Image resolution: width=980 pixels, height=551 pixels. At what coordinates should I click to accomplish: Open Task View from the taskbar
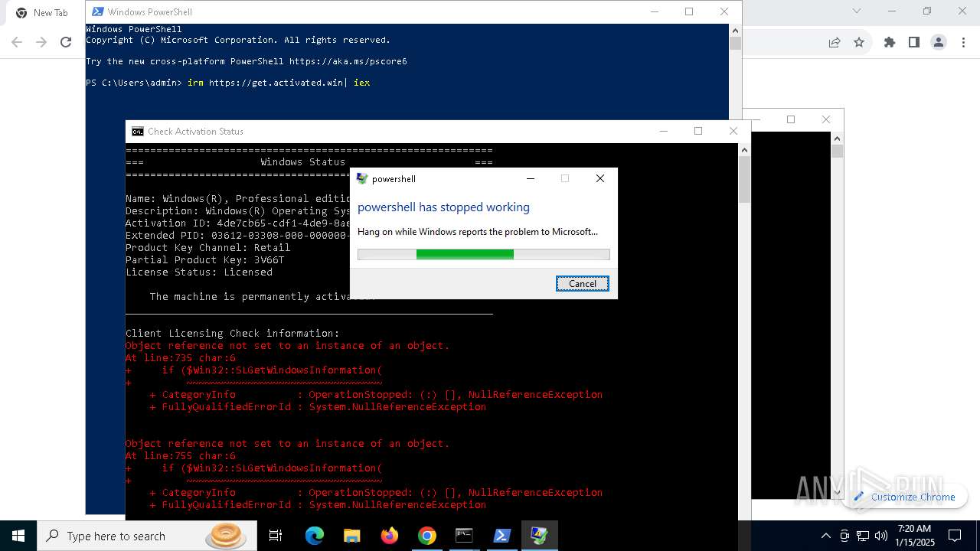(276, 536)
